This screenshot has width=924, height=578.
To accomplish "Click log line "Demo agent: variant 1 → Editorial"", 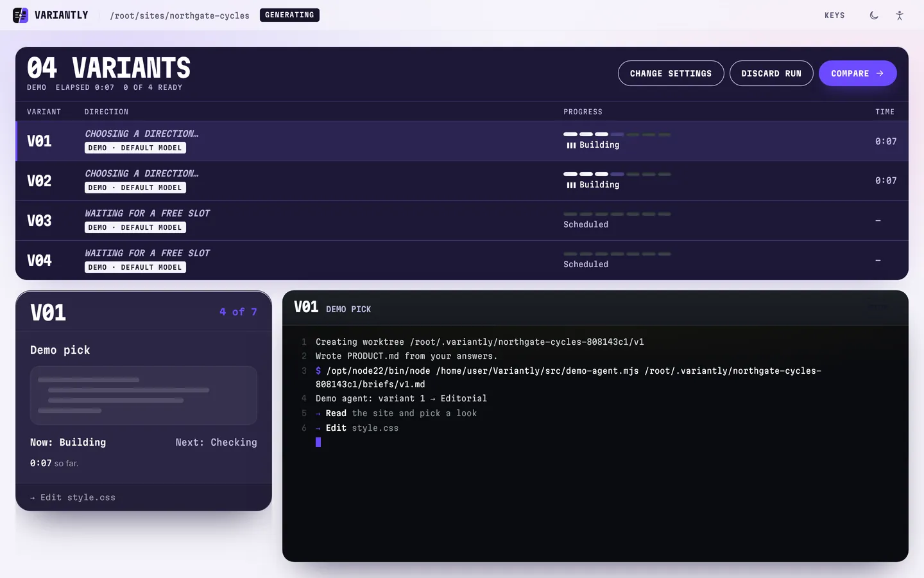I will [401, 398].
